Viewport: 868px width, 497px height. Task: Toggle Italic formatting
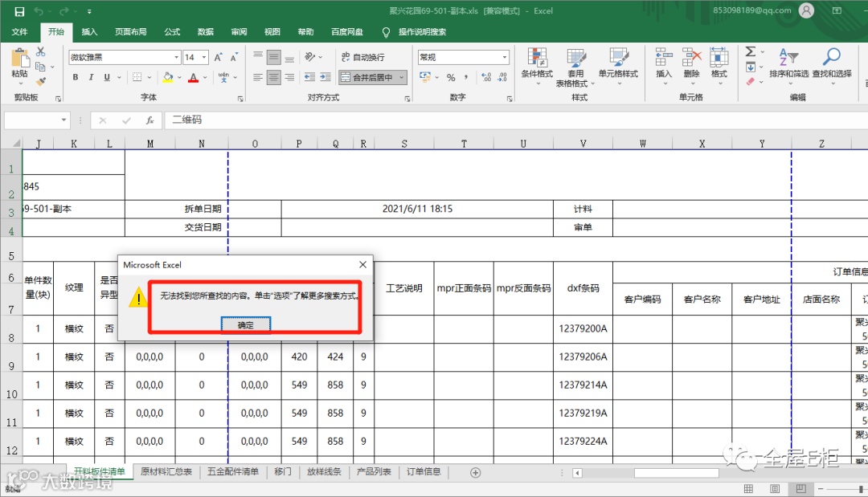point(91,77)
